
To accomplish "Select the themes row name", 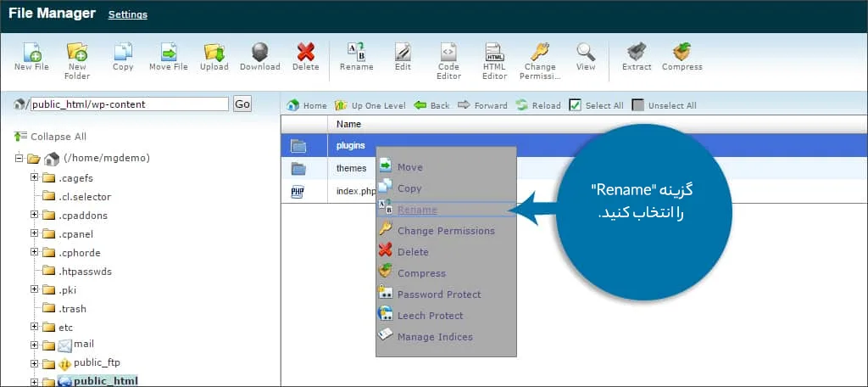I will click(352, 168).
